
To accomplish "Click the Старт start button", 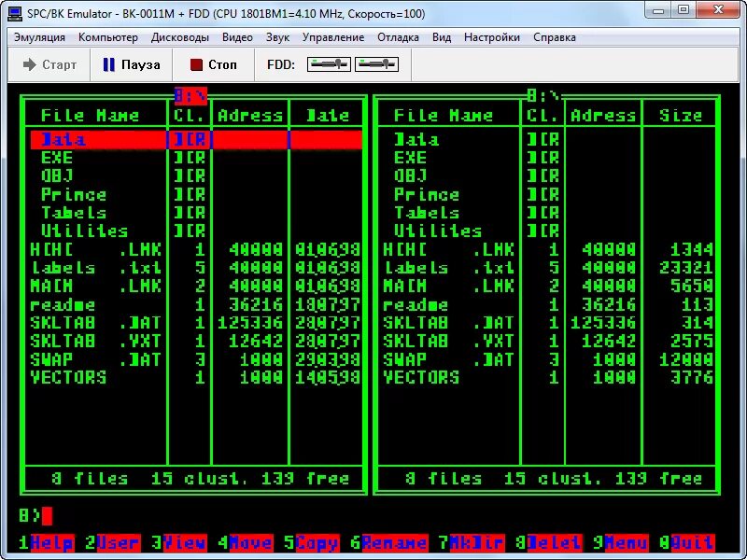I will tap(49, 64).
